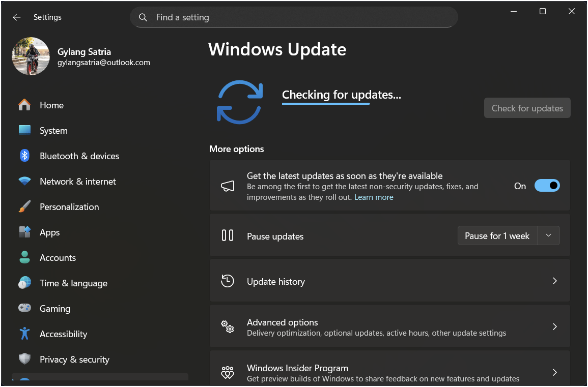The width and height of the screenshot is (588, 387).
Task: Open Gaming settings
Action: coord(100,308)
